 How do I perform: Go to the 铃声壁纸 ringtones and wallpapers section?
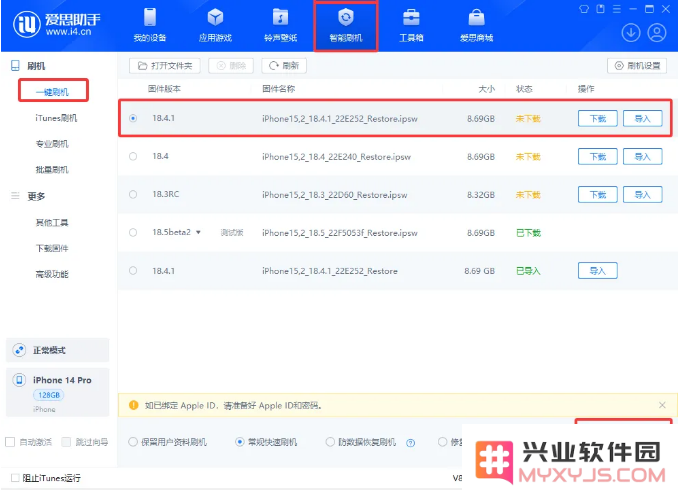pos(281,27)
